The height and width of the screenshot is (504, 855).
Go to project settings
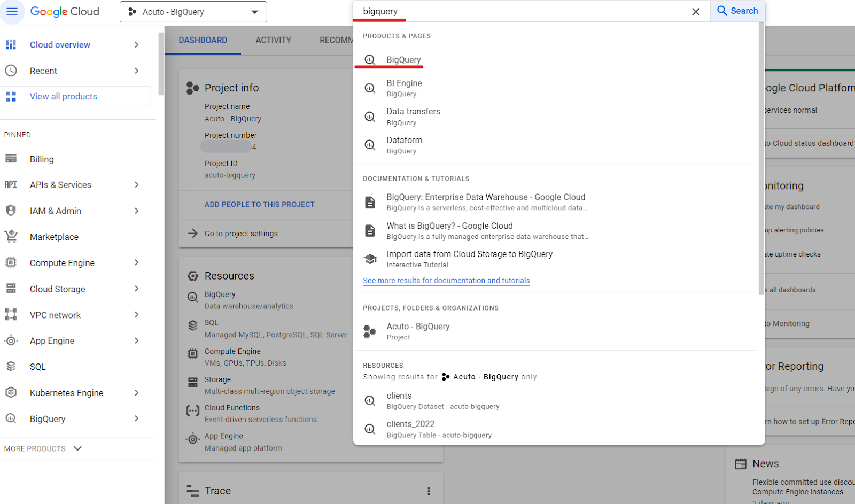coord(241,234)
